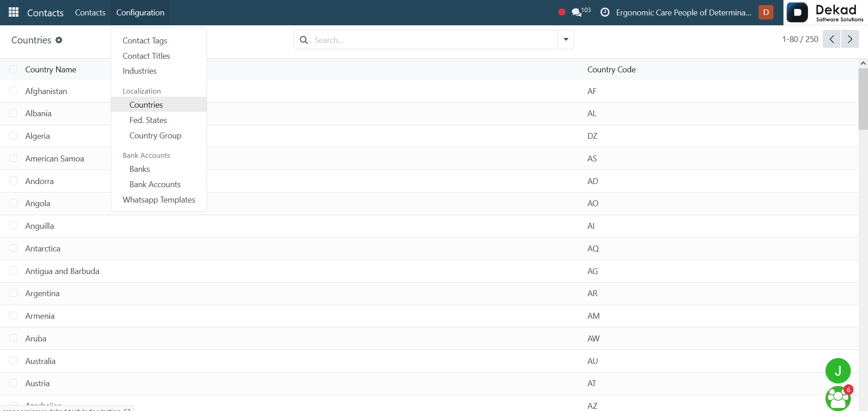Choose Industries in the Configuration menu

click(x=159, y=71)
